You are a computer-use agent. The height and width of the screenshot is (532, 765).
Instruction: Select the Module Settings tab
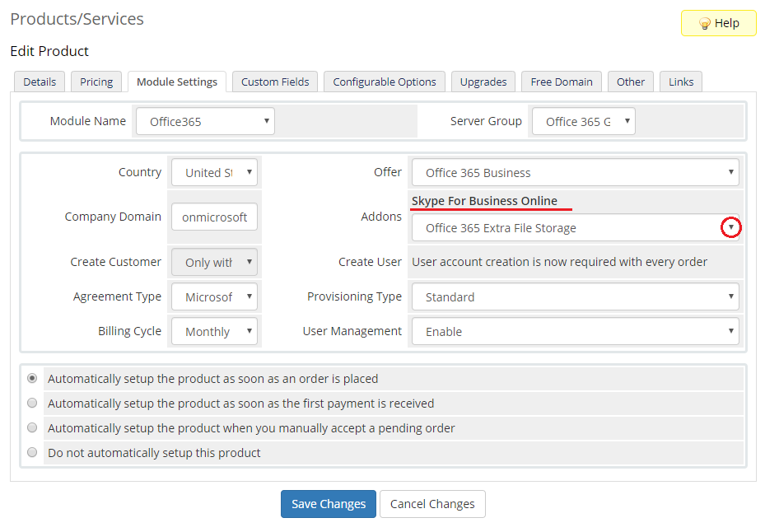click(176, 82)
